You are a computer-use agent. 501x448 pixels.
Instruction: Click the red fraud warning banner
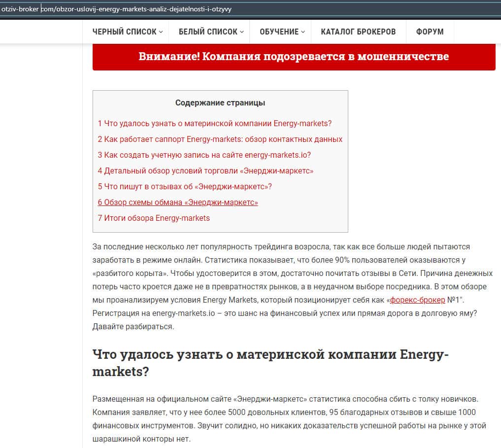click(x=294, y=57)
